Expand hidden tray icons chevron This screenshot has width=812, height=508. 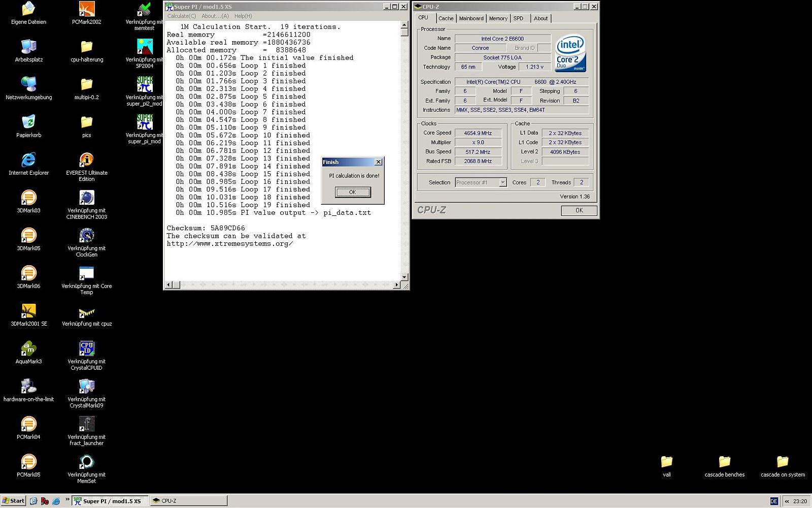click(x=787, y=501)
